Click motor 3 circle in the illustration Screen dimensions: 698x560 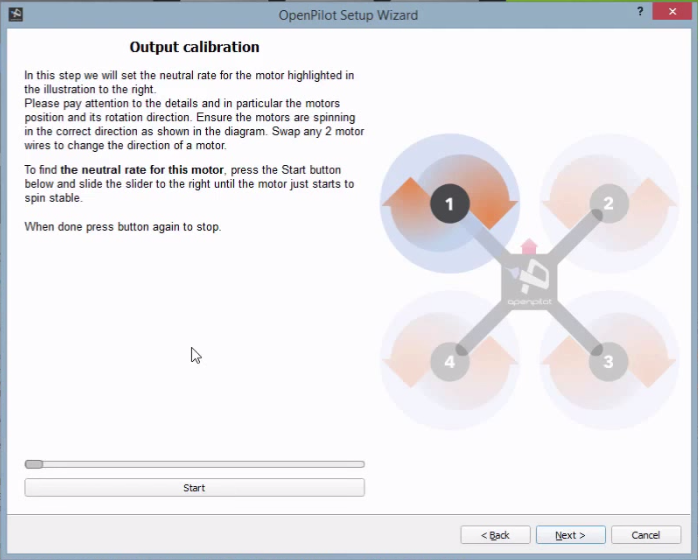(608, 361)
